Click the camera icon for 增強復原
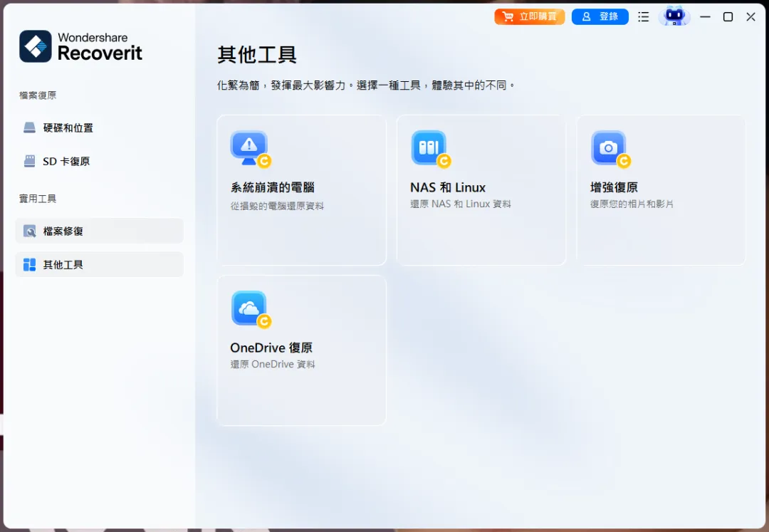Viewport: 769px width, 532px height. tap(610, 148)
